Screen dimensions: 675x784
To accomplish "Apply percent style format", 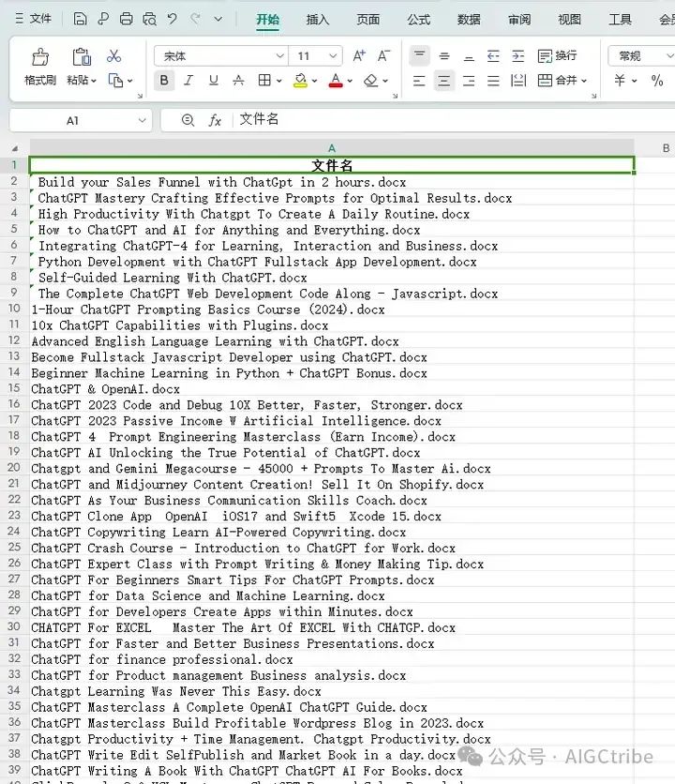I will [657, 80].
